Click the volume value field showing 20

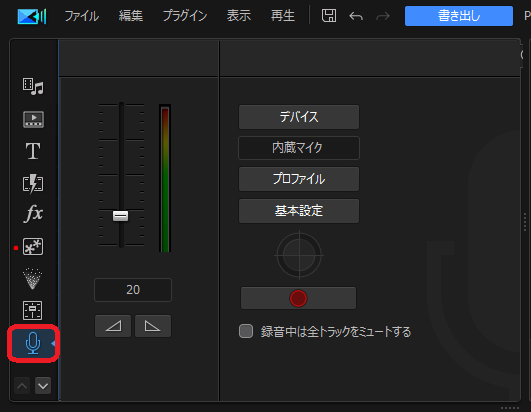133,290
